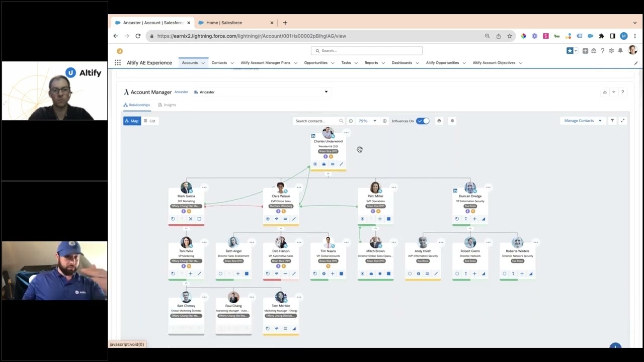Open a new Chrome tab
This screenshot has width=644, height=362.
(285, 23)
